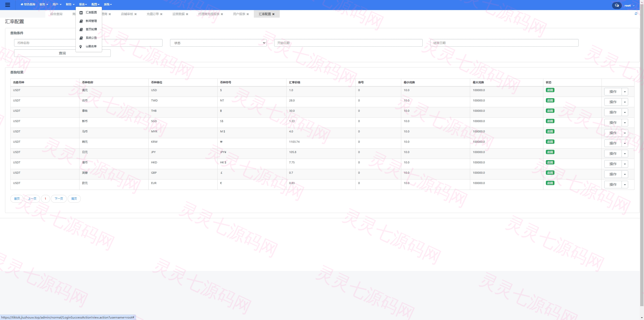Screen dimensions: 644x320
Task: Switch to the 运营数据 tab
Action: (x=178, y=14)
